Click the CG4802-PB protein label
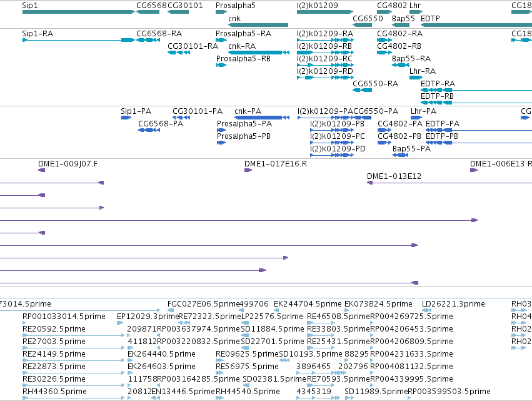The width and height of the screenshot is (532, 401). (x=399, y=136)
